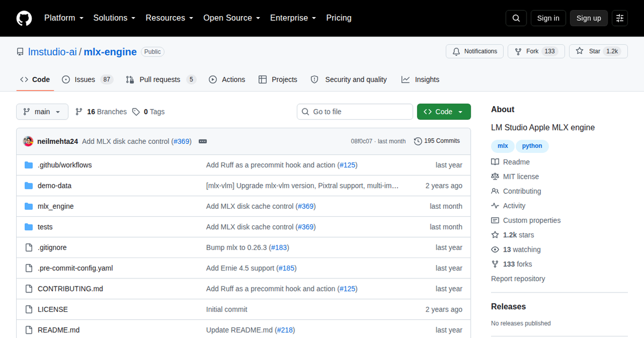Click the 'Initial commit' message
The image size is (644, 338).
coord(227,310)
